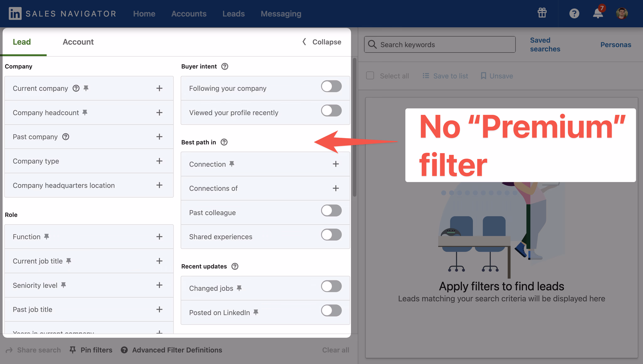Click pin icon next to Function
Image resolution: width=643 pixels, height=364 pixels.
click(46, 237)
